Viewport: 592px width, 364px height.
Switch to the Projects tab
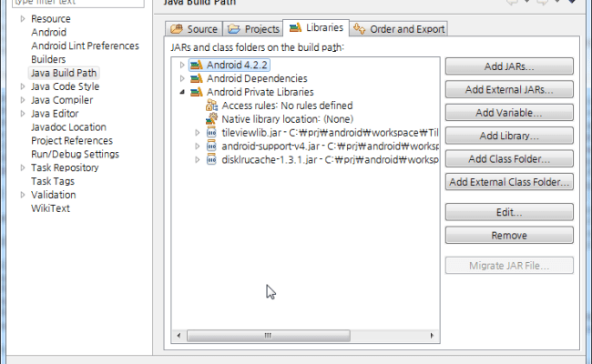click(x=253, y=29)
